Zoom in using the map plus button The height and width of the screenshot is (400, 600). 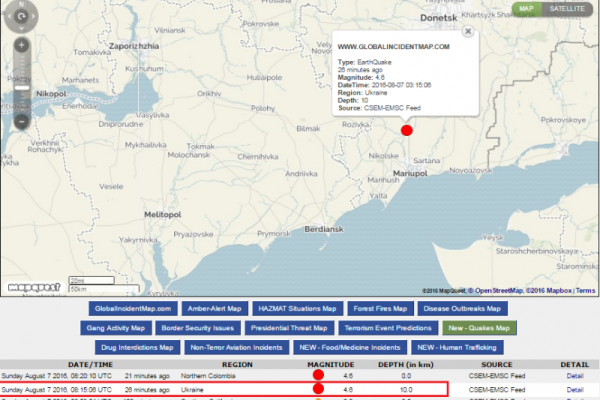coord(21,45)
